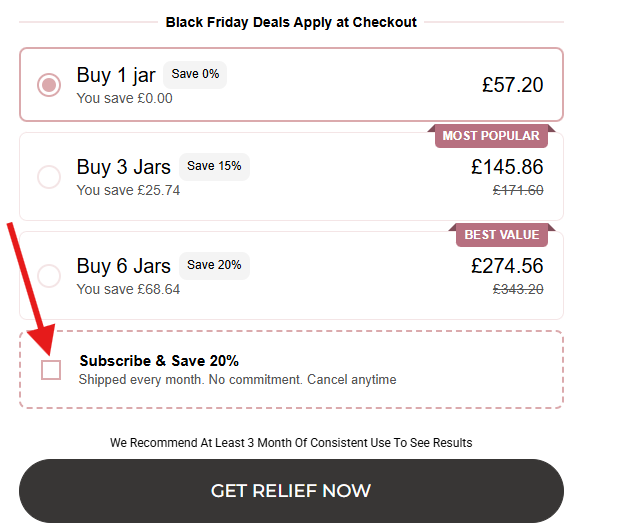Click the Save 20% tag on 6 Jars
The width and height of the screenshot is (622, 529).
(214, 265)
